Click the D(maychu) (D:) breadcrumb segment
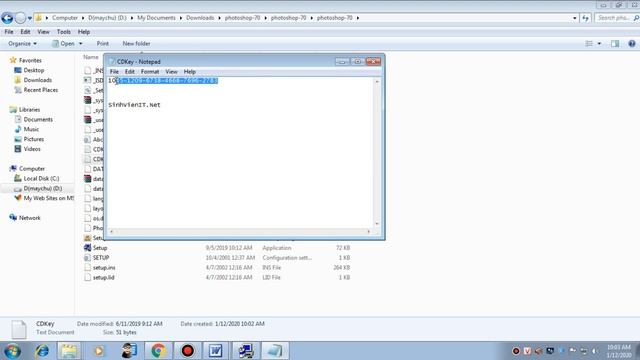Viewport: 640px width, 360px height. (107, 18)
